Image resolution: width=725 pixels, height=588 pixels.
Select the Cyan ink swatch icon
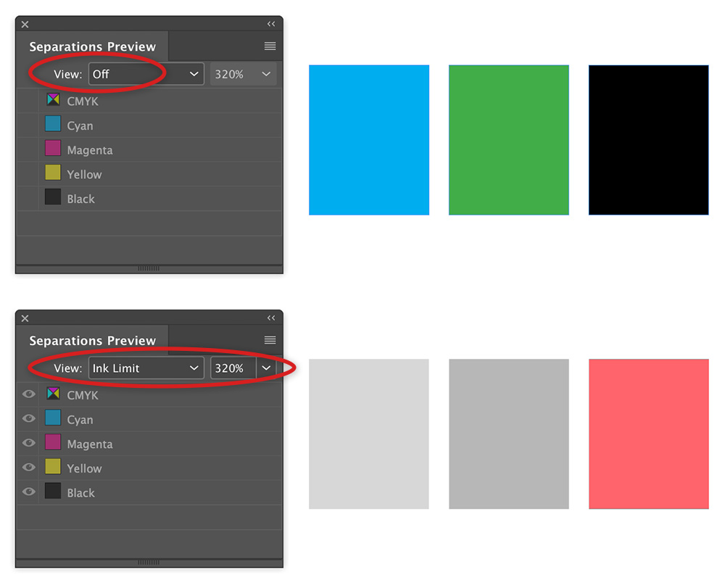(x=51, y=125)
